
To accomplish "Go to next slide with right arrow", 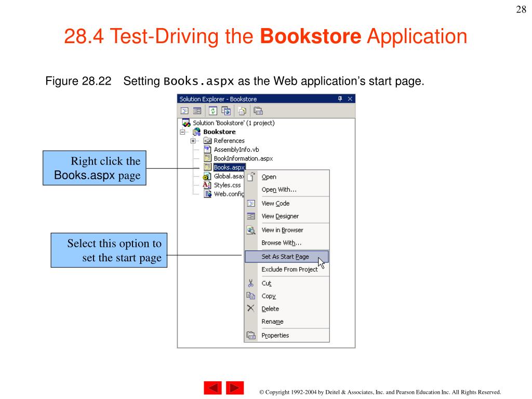I will point(235,388).
